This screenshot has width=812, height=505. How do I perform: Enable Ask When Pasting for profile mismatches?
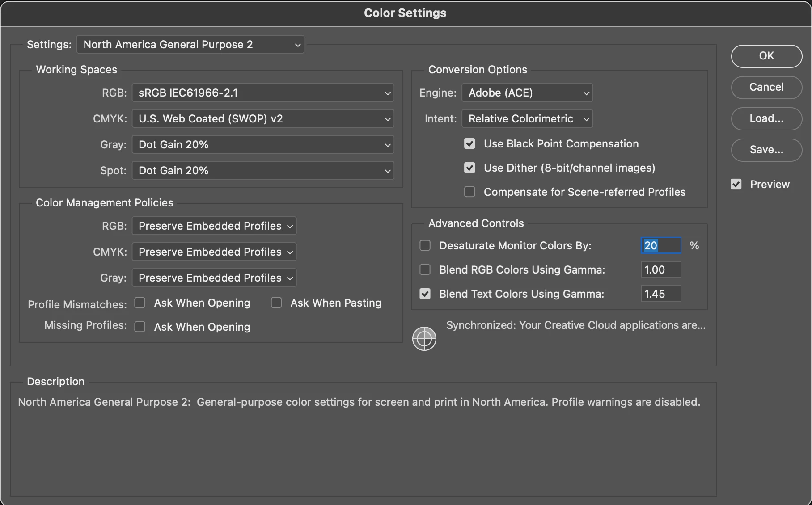[x=276, y=303]
